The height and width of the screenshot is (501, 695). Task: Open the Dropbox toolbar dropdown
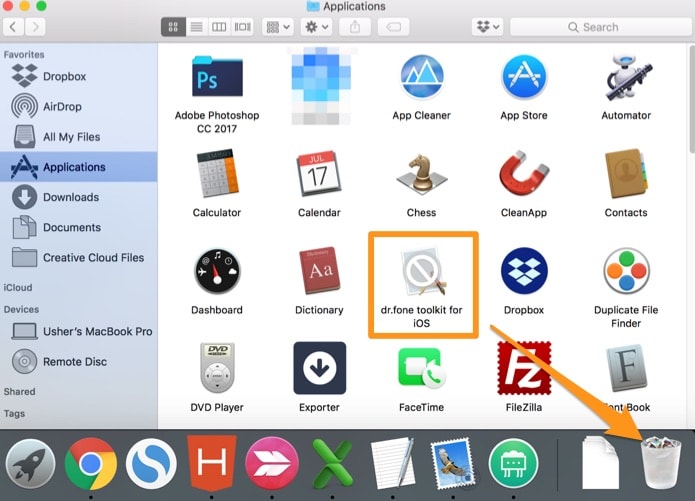[488, 27]
